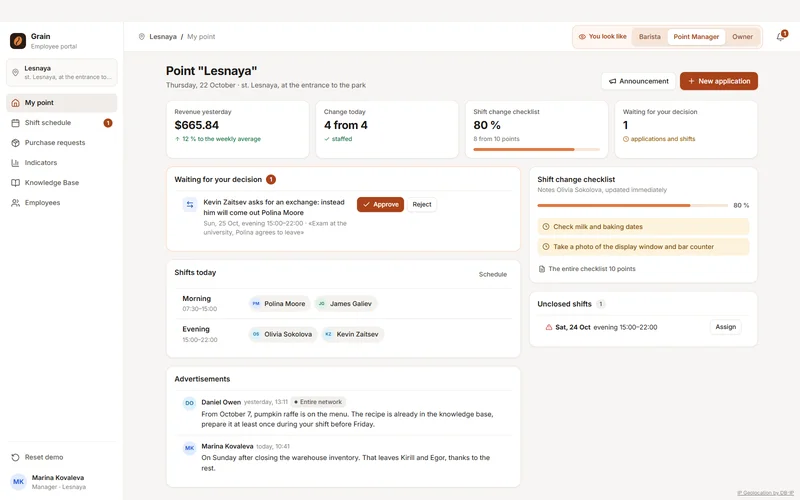Switch view to Point Manager role
This screenshot has width=800, height=500.
696,37
